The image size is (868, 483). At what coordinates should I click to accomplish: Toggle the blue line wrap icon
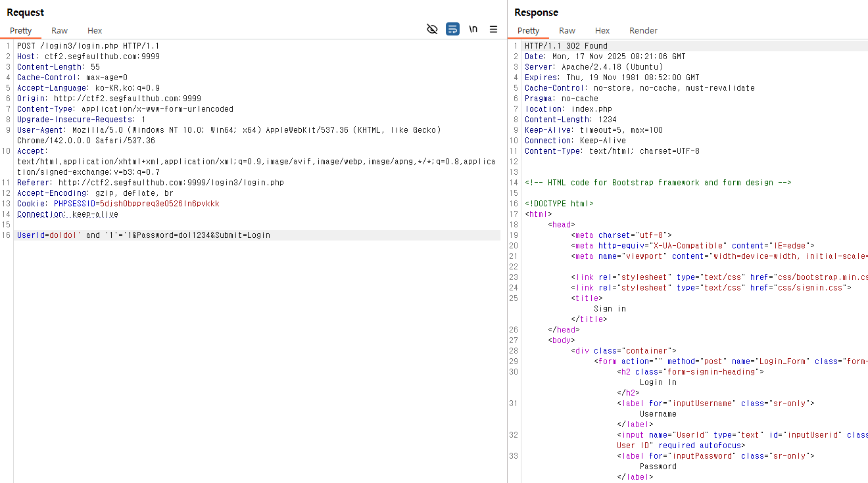click(x=452, y=30)
